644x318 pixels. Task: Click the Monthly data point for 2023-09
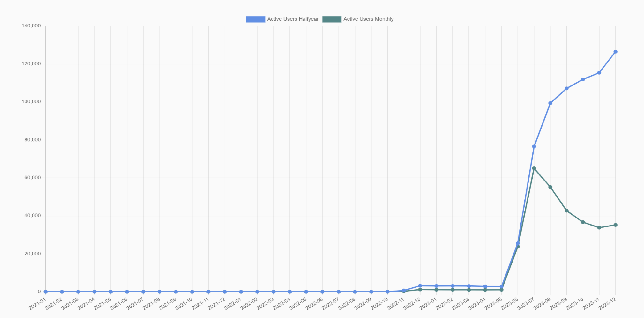click(x=566, y=211)
